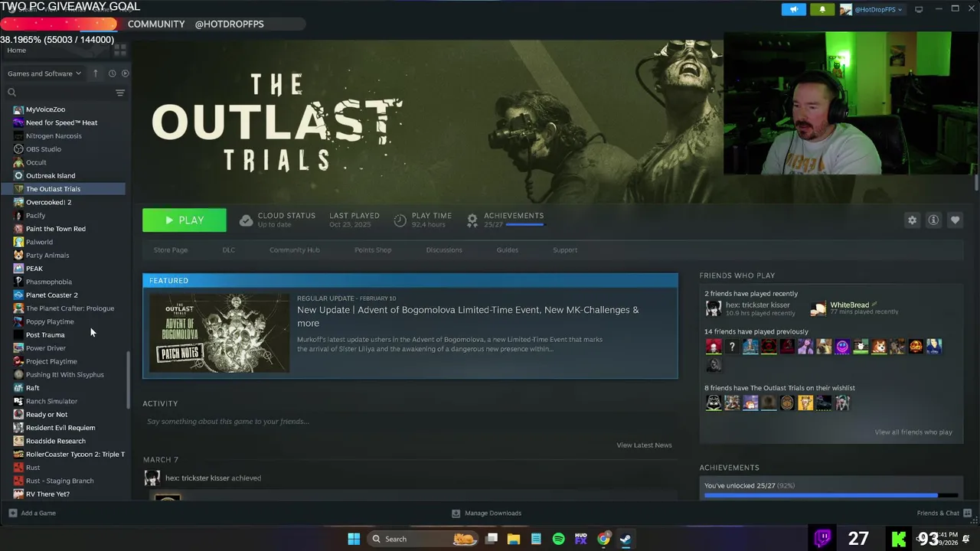Image resolution: width=980 pixels, height=551 pixels.
Task: Open the DLC tab
Action: point(228,250)
